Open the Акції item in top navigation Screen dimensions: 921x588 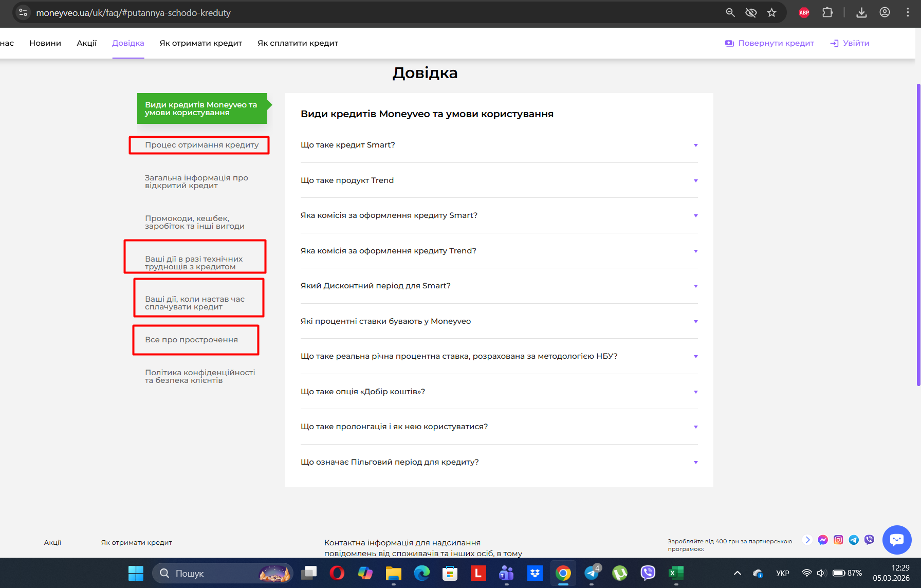click(87, 43)
